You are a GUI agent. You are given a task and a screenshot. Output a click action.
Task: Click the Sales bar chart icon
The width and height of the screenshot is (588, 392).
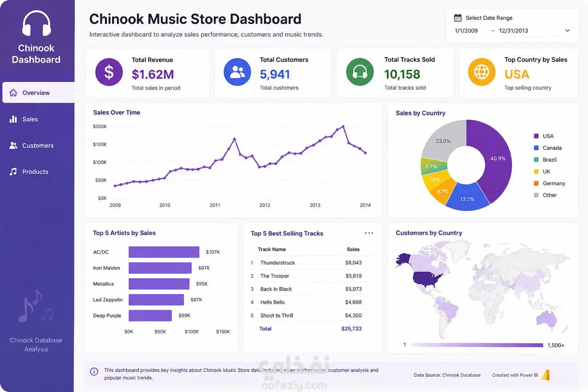coord(13,119)
